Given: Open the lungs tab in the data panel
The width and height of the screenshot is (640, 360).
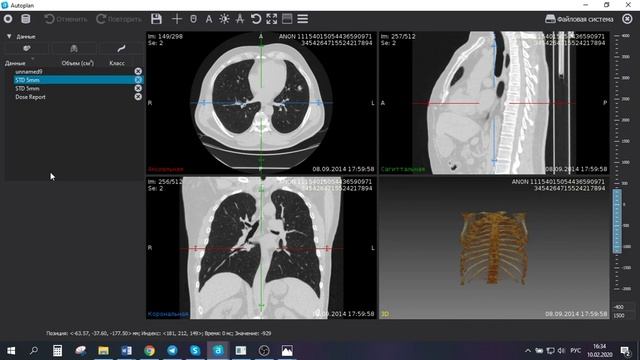Looking at the screenshot, I should (74, 49).
